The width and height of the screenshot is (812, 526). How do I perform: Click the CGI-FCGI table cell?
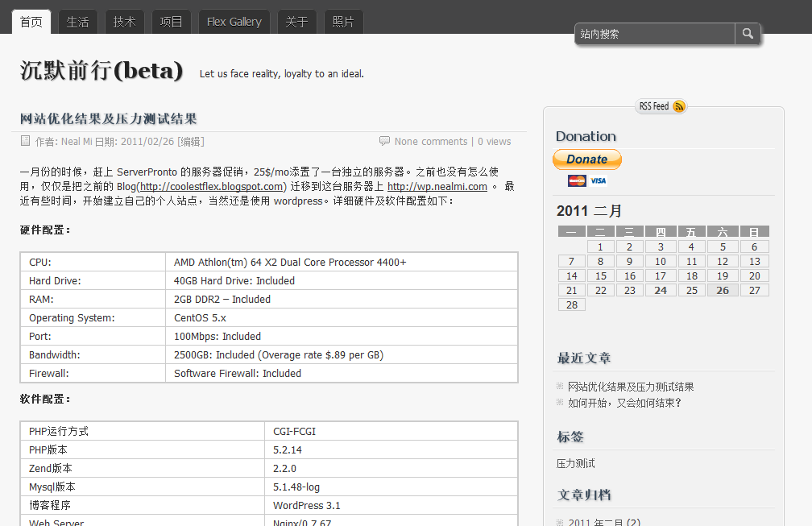(391, 431)
